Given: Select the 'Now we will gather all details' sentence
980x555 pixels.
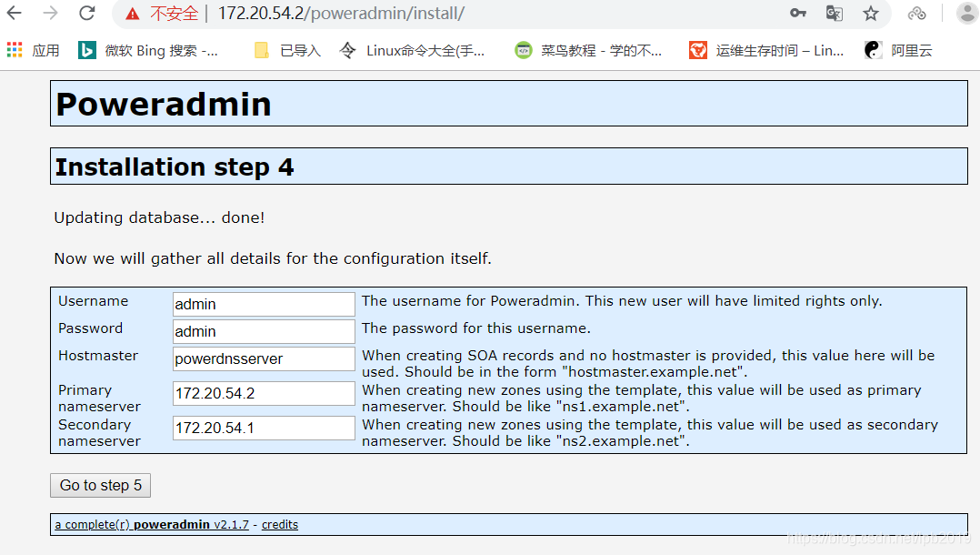Looking at the screenshot, I should [273, 258].
